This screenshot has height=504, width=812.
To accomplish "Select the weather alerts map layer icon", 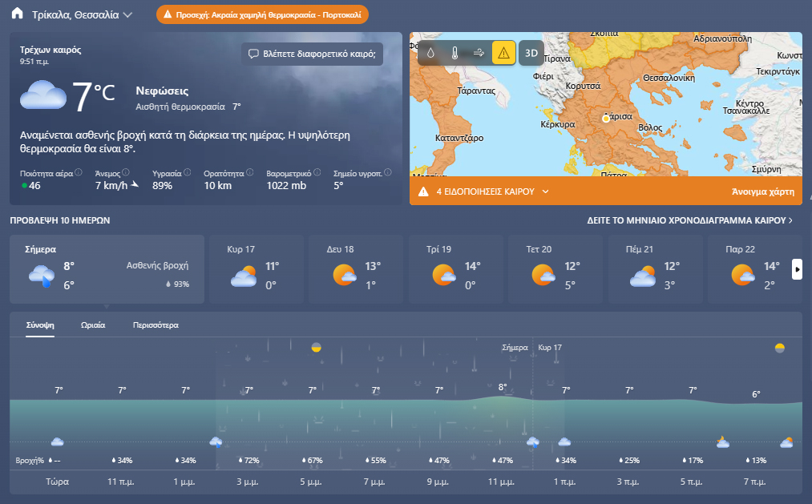I will point(503,53).
